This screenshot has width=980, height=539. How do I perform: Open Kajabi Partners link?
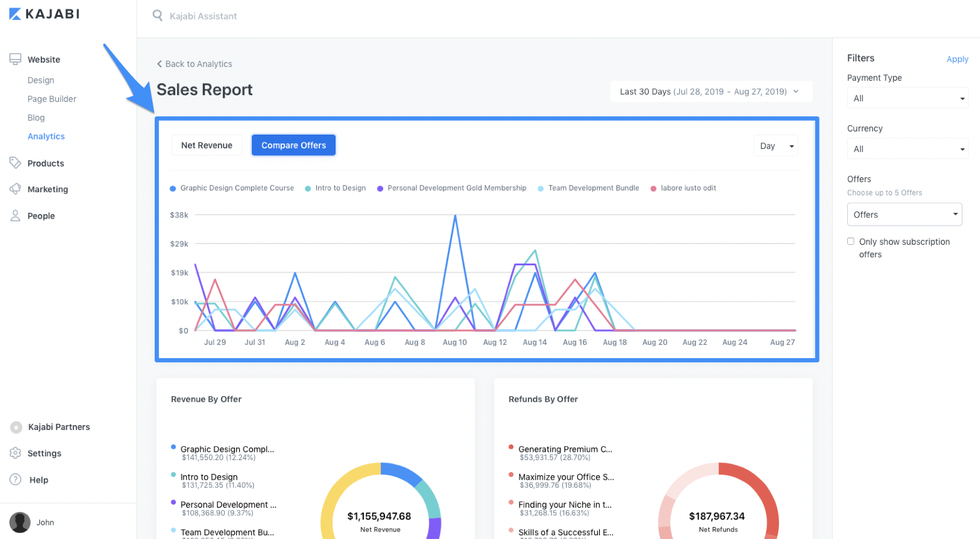tap(59, 427)
